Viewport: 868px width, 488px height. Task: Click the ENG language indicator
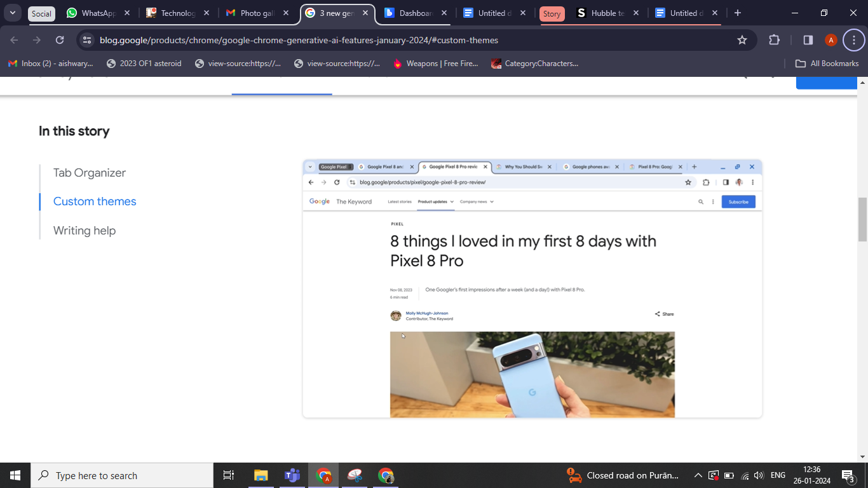click(778, 475)
